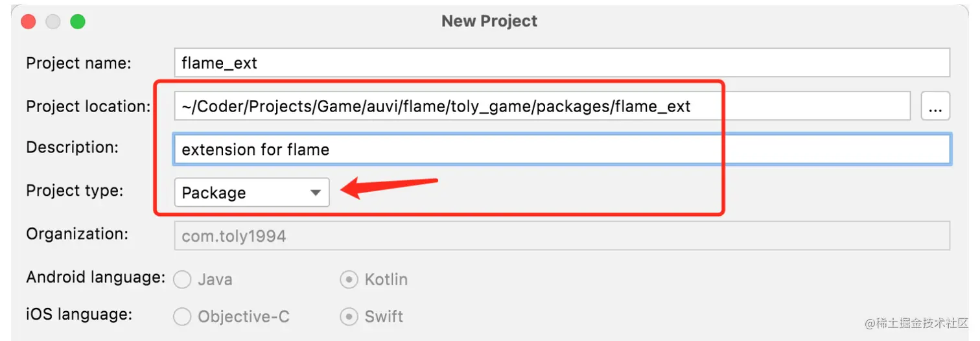
Task: Maximize the dialog with the green button
Action: coord(78,21)
